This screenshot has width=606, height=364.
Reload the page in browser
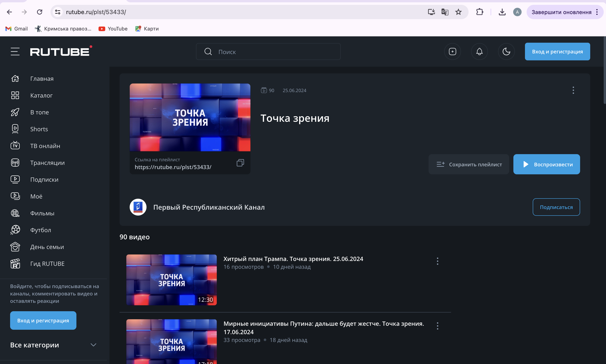tap(40, 12)
